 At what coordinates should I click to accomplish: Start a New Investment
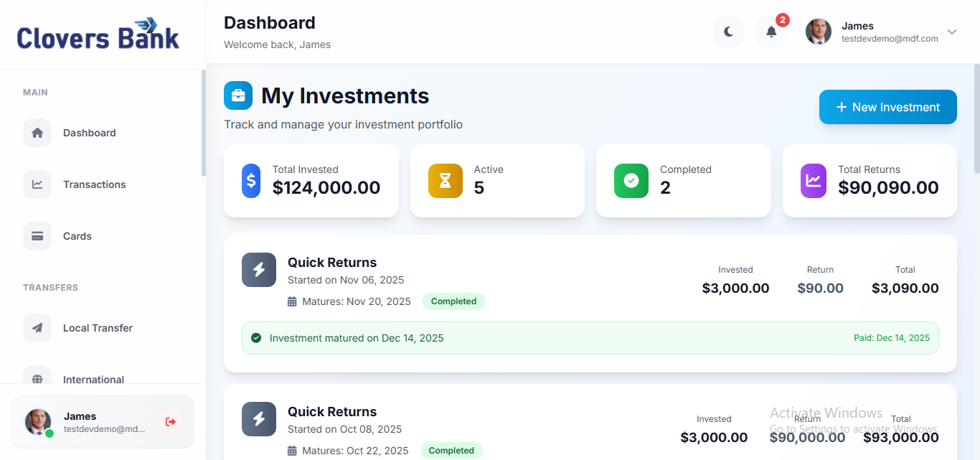[888, 107]
